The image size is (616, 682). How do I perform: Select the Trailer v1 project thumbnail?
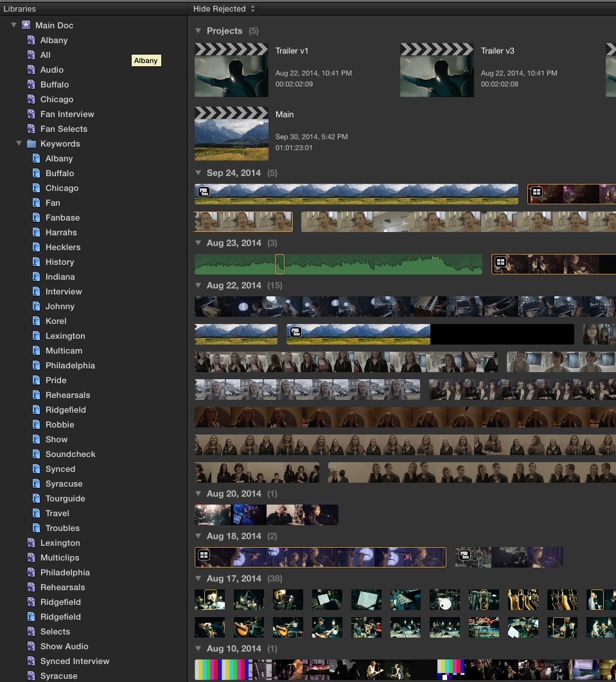[x=231, y=70]
